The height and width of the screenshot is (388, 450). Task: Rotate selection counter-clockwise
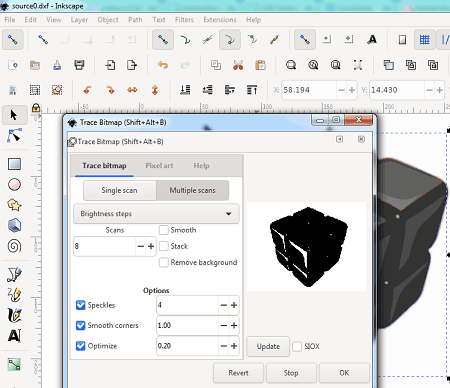(88, 90)
